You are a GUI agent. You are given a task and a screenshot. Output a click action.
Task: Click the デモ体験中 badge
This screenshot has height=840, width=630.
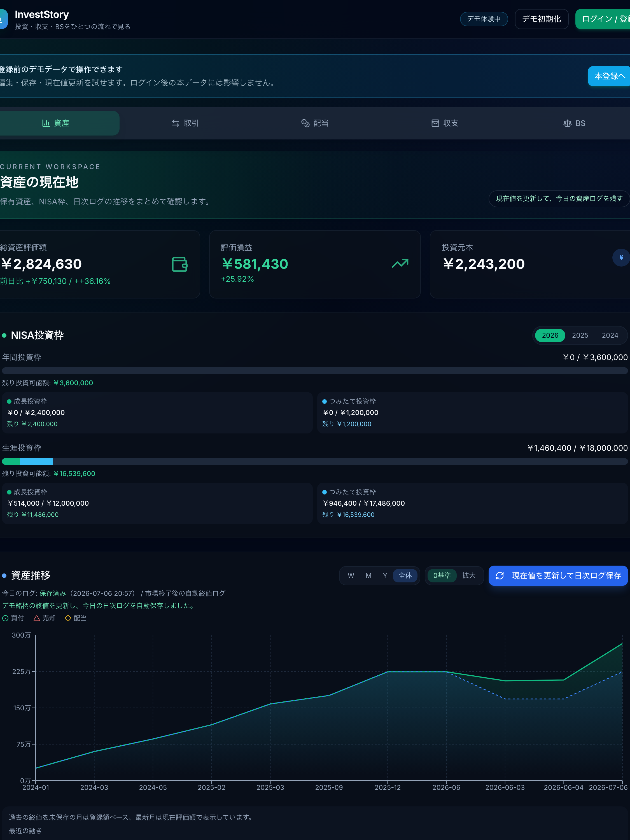484,19
